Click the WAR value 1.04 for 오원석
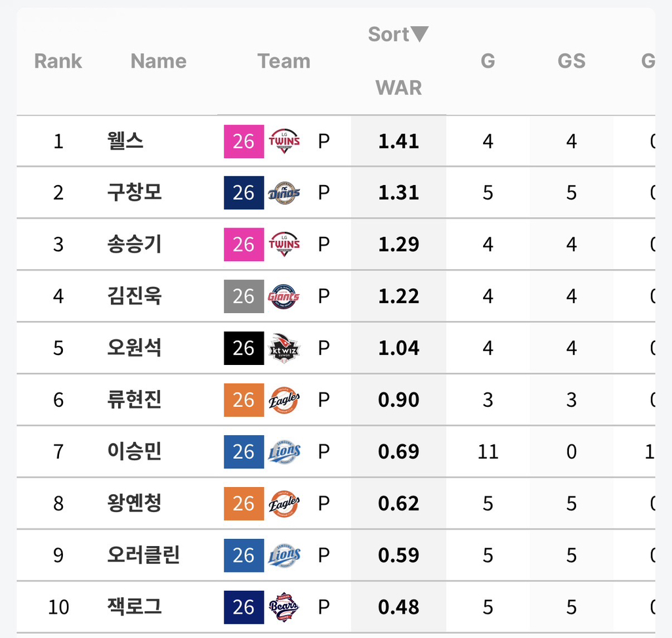 (x=398, y=348)
